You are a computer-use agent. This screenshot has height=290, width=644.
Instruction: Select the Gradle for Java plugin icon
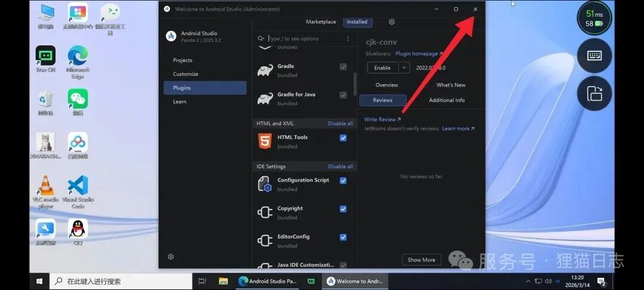(265, 98)
